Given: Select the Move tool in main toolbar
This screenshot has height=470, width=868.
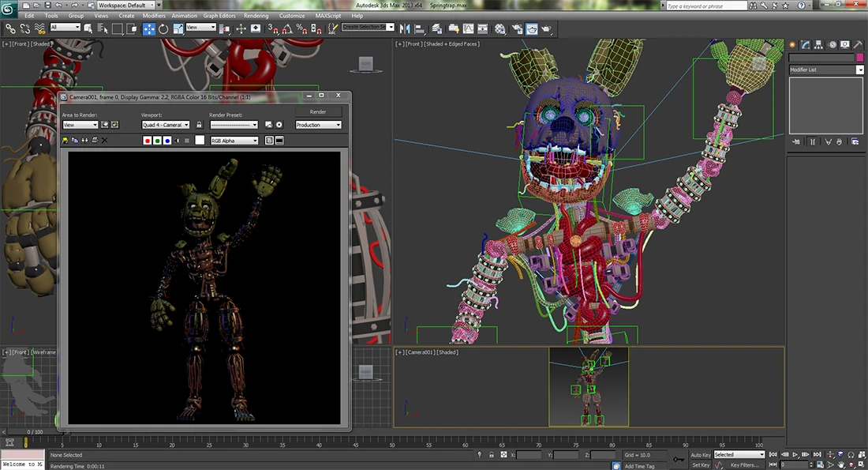Looking at the screenshot, I should click(149, 28).
